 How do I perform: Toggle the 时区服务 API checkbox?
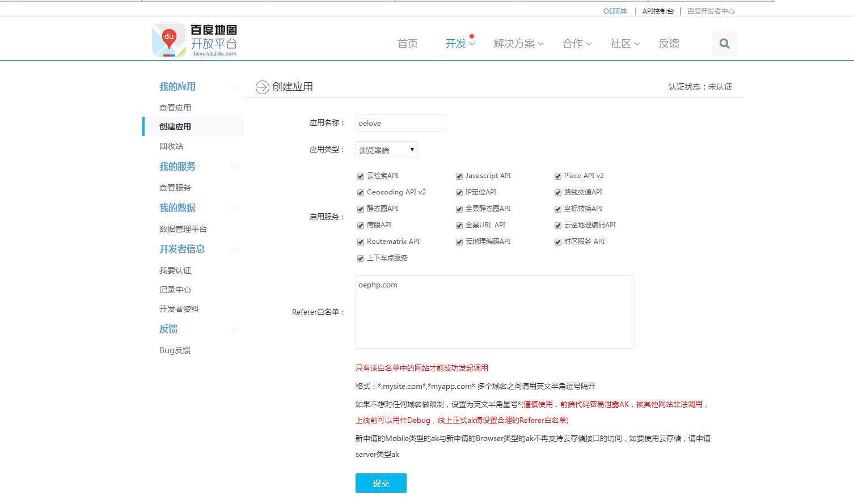pyautogui.click(x=558, y=242)
